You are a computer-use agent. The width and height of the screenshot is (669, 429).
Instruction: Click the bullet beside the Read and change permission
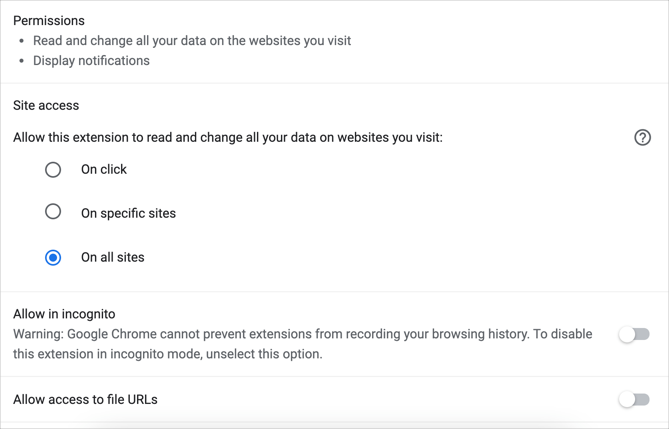coord(22,41)
